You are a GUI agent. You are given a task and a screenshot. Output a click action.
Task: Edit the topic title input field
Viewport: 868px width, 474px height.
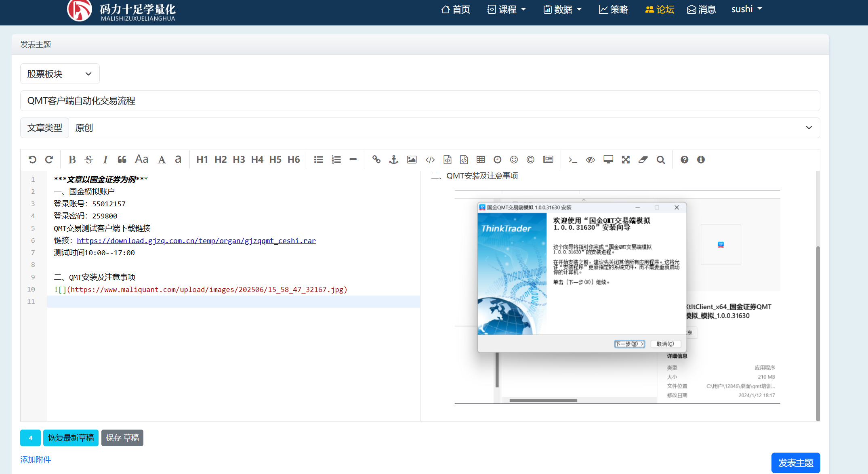point(420,101)
